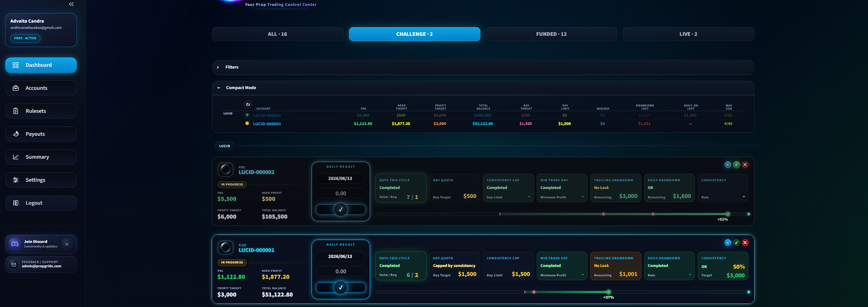Click the Days This Cycle tile 7 / 1
868x307 pixels.
pyautogui.click(x=401, y=188)
